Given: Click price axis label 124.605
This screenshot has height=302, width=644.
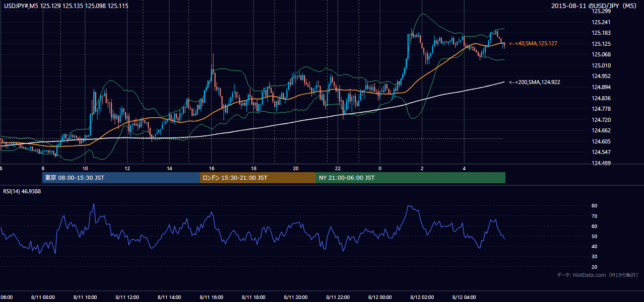Looking at the screenshot, I should click(602, 141).
